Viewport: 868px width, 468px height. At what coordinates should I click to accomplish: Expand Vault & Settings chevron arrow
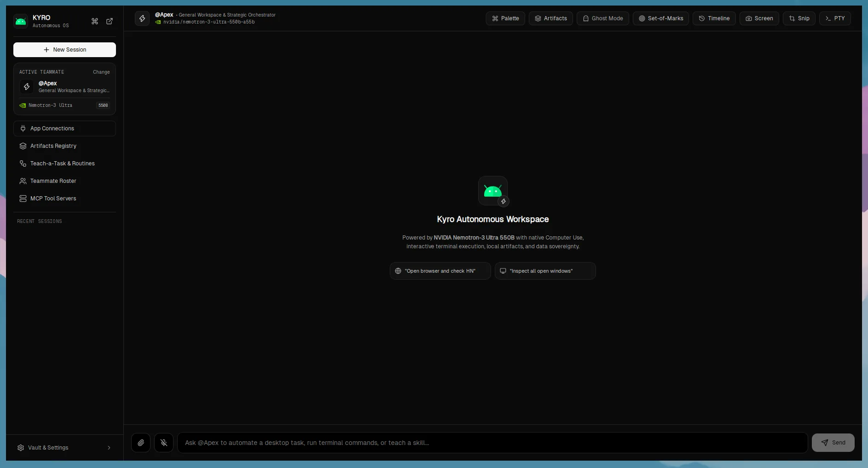point(109,448)
